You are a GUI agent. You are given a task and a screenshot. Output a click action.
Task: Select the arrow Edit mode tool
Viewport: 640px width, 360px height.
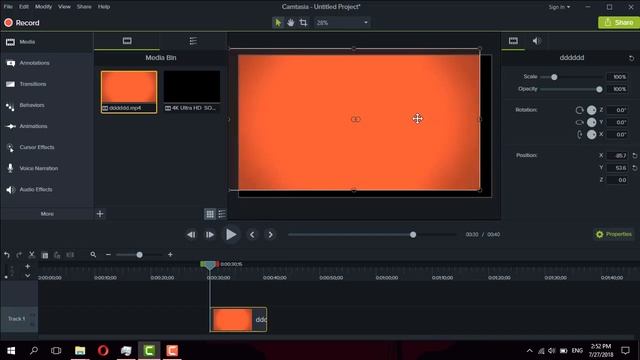(278, 22)
